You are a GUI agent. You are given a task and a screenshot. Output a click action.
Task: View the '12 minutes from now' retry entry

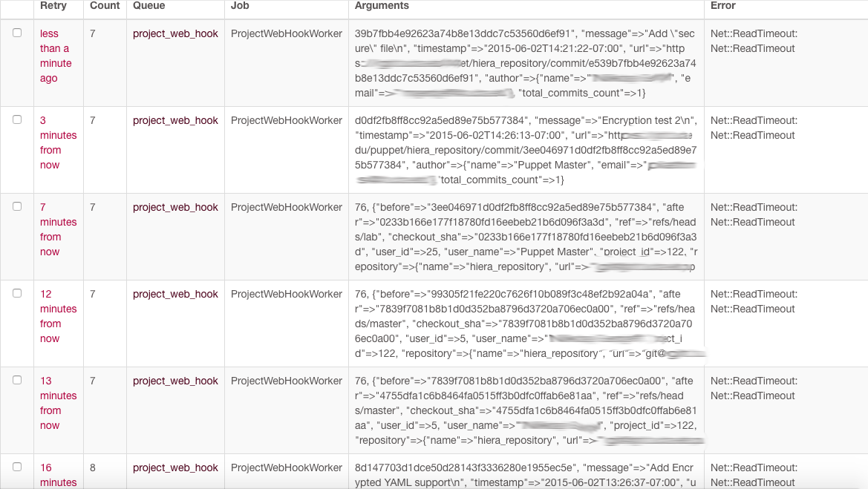coord(58,316)
